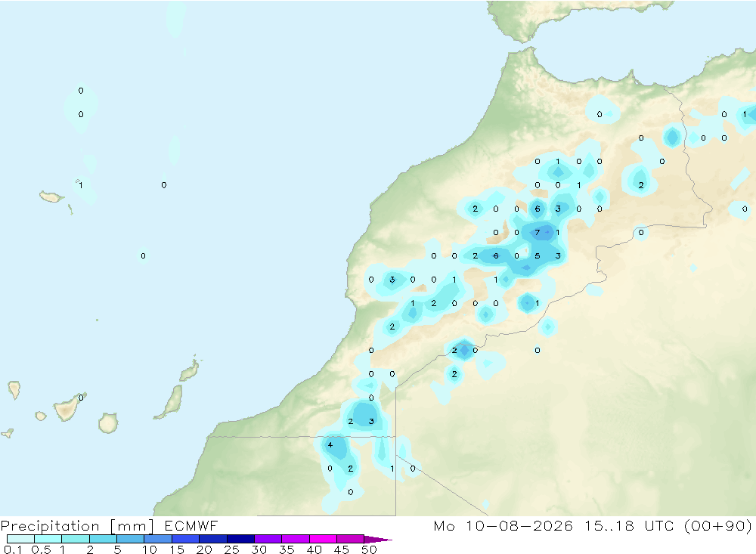756x554 pixels.
Task: Click the "Precipitation" title word
Action: click(x=50, y=526)
